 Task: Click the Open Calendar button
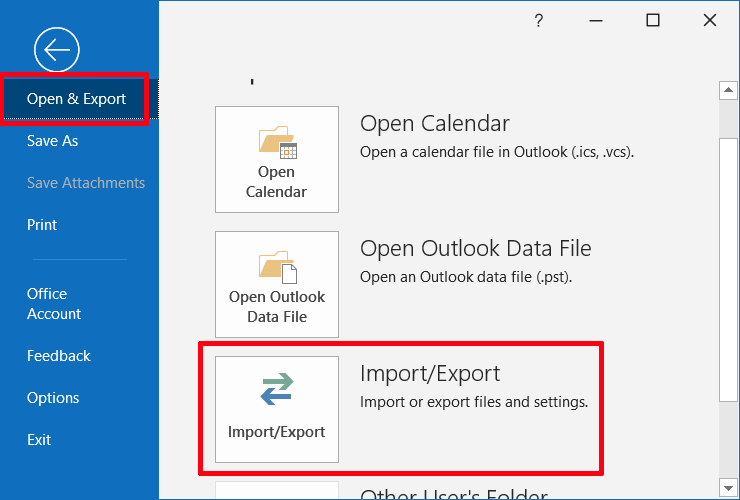coord(277,159)
